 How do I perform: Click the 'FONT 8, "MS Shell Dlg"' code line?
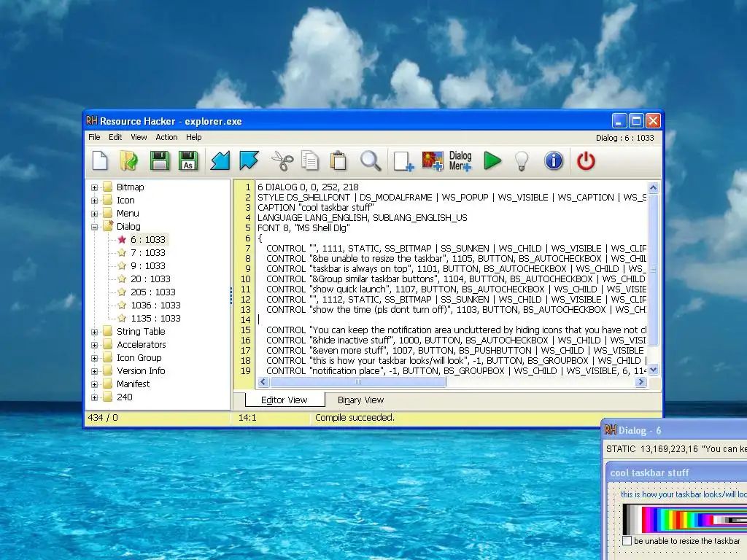pyautogui.click(x=303, y=228)
